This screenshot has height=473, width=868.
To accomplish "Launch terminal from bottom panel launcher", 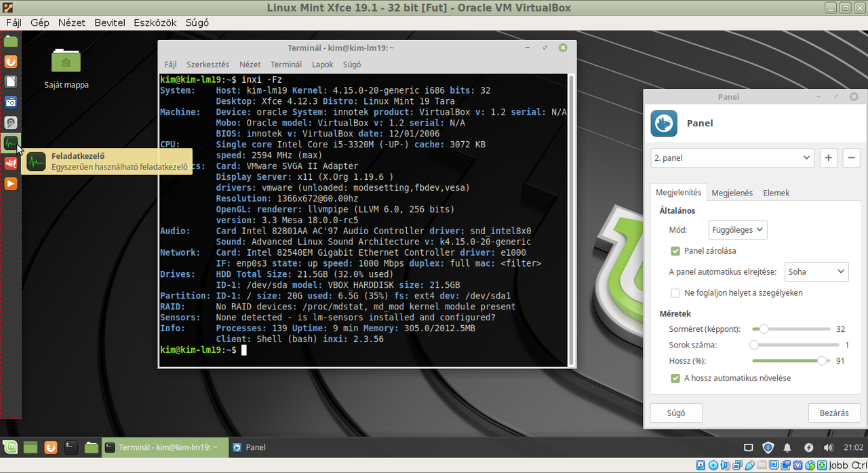I will click(71, 447).
